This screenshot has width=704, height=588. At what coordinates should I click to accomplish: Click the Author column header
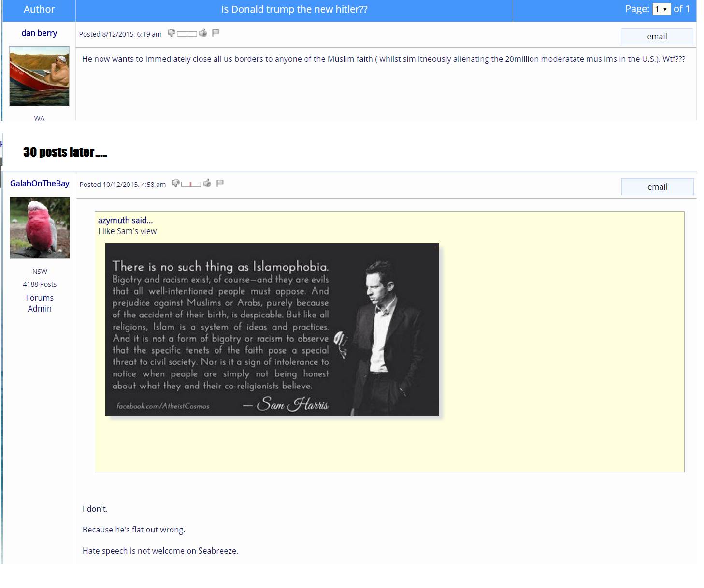39,9
